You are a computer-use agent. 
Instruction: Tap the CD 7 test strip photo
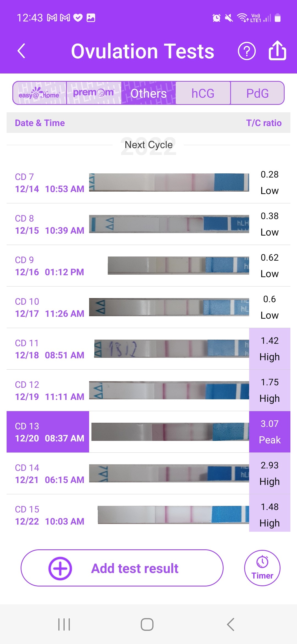point(169,182)
